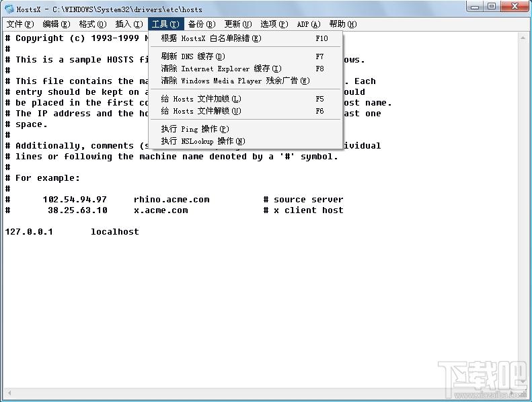This screenshot has width=532, height=402.
Task: Maximize the HostsX window
Action: click(491, 7)
